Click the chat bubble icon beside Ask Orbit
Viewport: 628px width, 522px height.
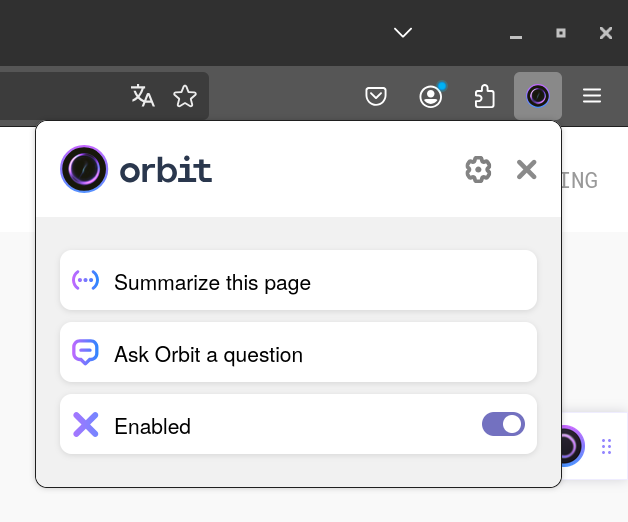click(85, 352)
